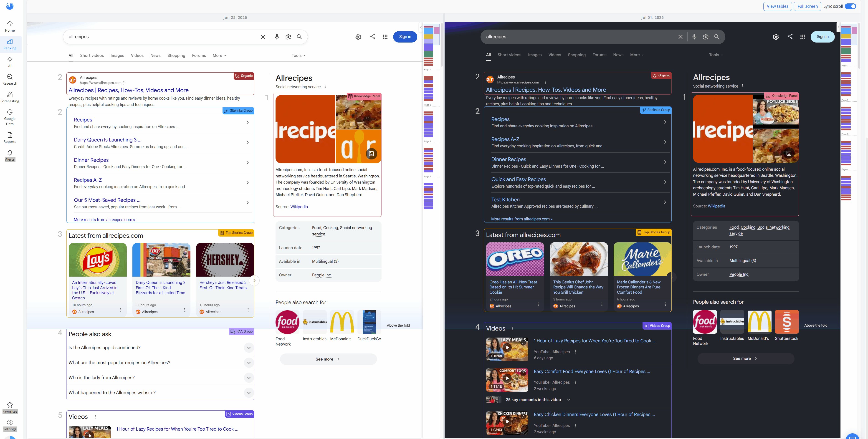The width and height of the screenshot is (868, 439).
Task: Open the Tools dropdown in left SERP
Action: (298, 56)
